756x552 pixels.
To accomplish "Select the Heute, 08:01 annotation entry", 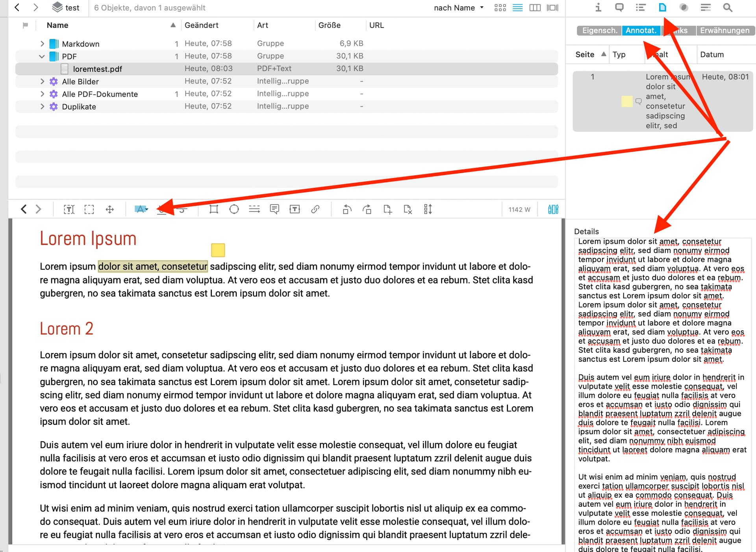I will click(663, 101).
